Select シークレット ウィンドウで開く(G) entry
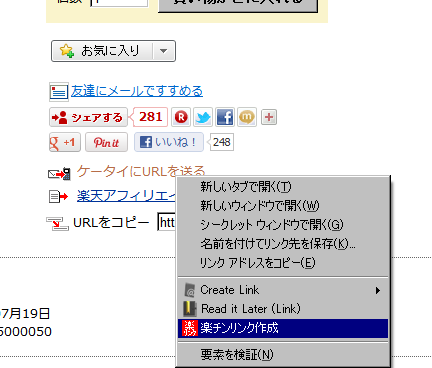 point(283,225)
